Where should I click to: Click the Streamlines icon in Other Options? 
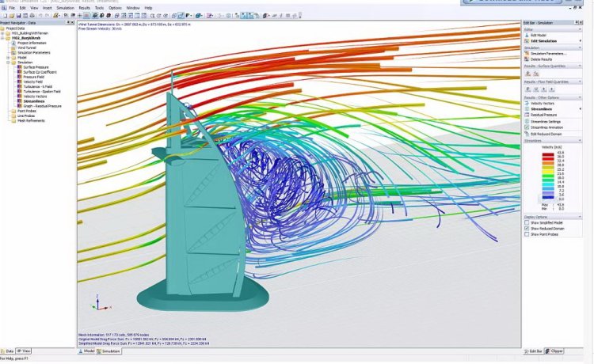coord(526,109)
